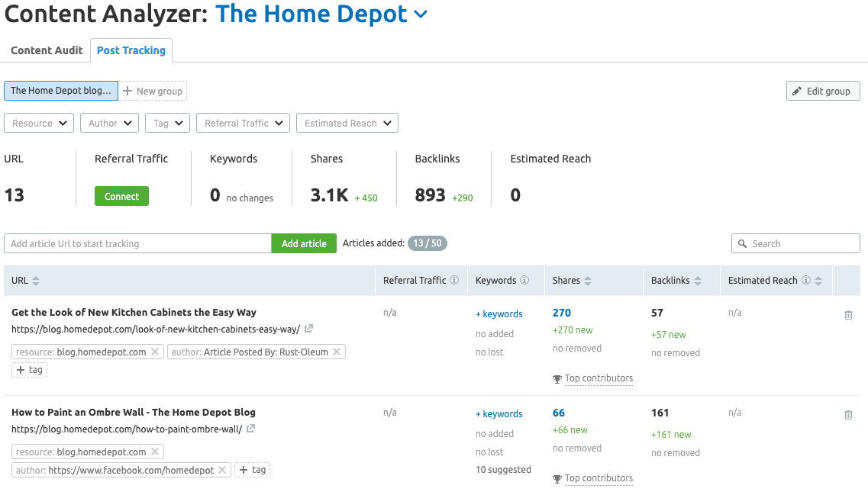Screen dimensions: 868x495
Task: Show Referral Traffic column info icon
Action: [x=454, y=280]
